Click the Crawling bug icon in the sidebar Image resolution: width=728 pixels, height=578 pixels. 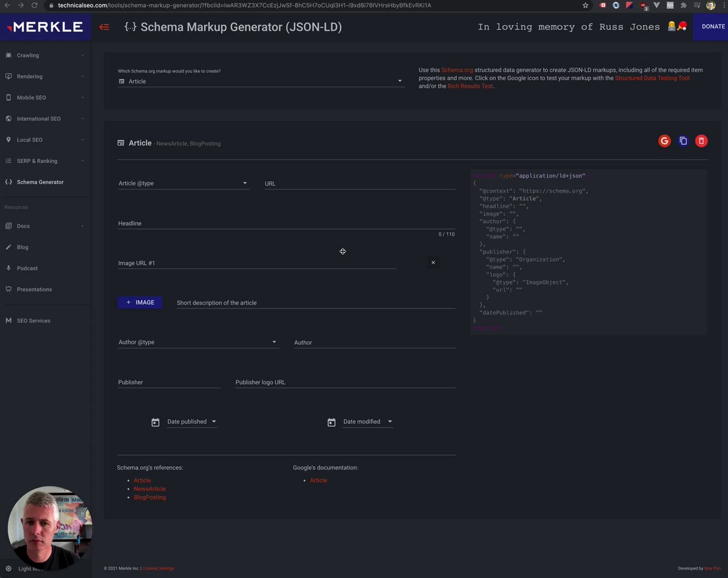click(9, 55)
